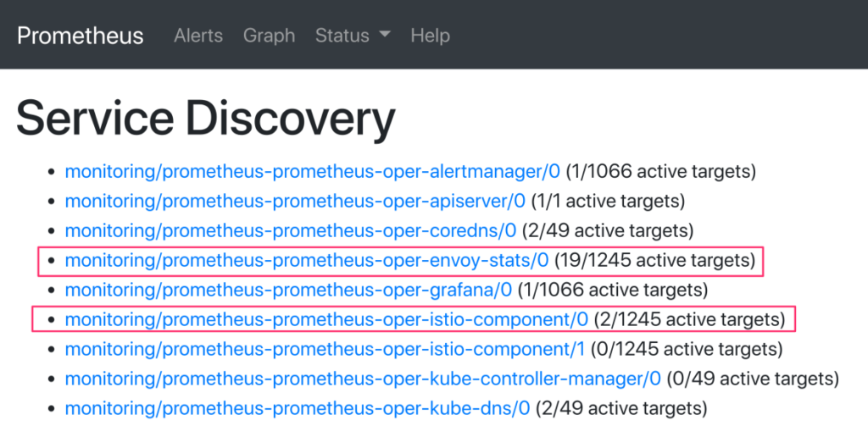Click the 19/1245 active targets text
Image resolution: width=868 pixels, height=426 pixels.
[x=654, y=260]
